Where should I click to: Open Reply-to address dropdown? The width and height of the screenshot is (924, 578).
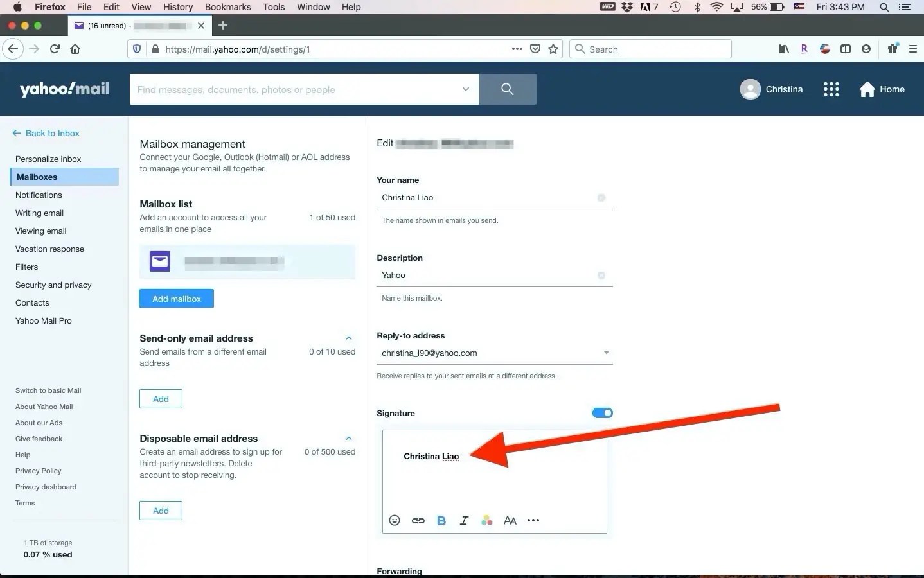click(x=606, y=353)
